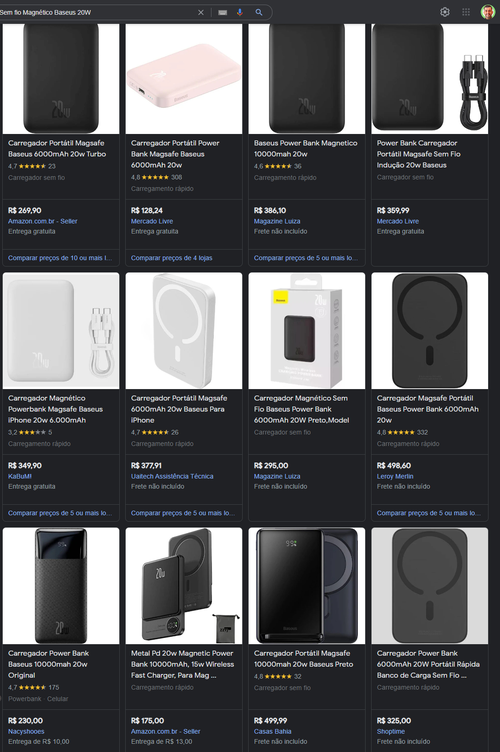Open the Google apps grid icon
Viewport: 500px width, 752px height.
tap(466, 12)
